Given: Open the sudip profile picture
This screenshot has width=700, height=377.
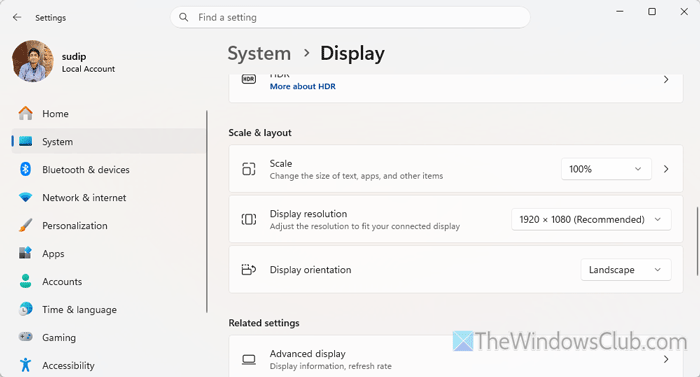Looking at the screenshot, I should click(x=33, y=61).
